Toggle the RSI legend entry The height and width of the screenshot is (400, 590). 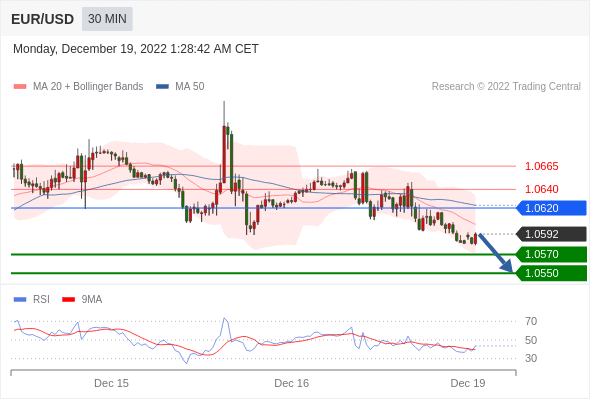click(32, 300)
